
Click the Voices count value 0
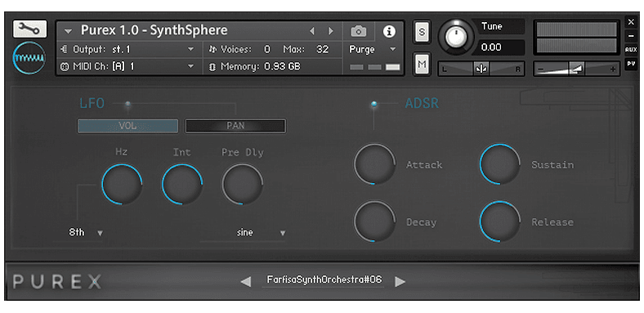coord(267,49)
